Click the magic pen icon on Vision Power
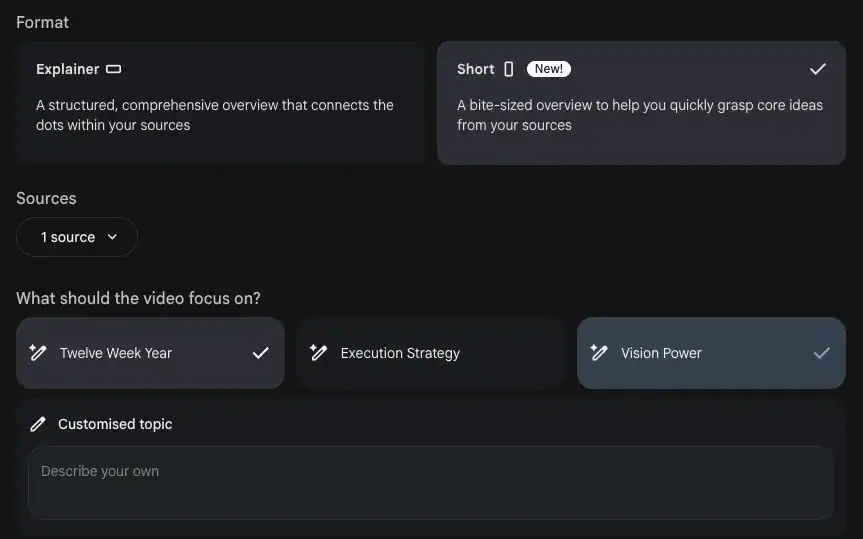 point(599,352)
